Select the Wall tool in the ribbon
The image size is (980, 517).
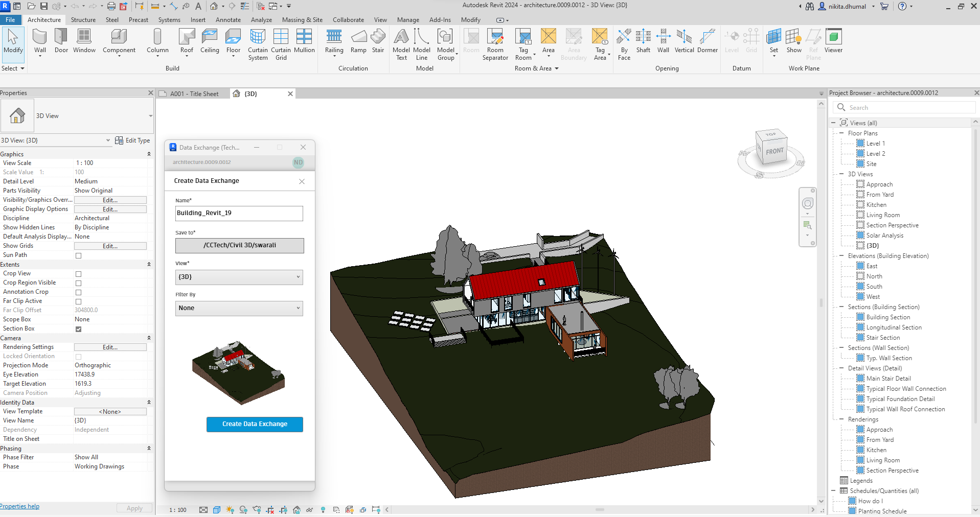click(x=40, y=41)
